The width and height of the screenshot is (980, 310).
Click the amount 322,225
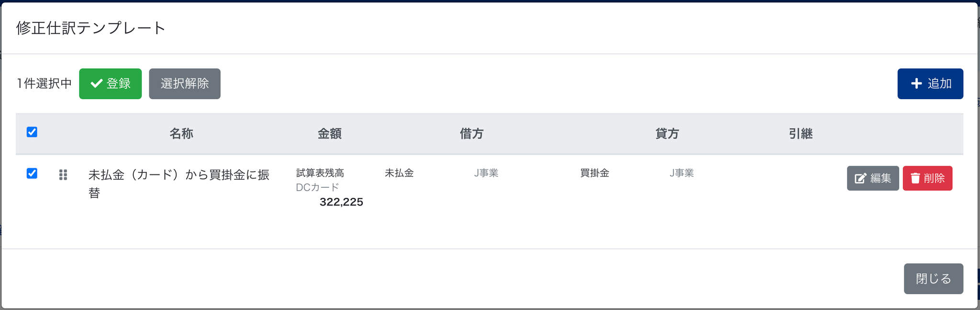[341, 202]
